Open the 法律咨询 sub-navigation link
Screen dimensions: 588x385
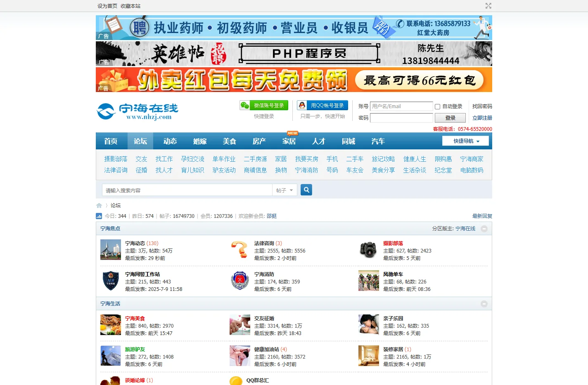pyautogui.click(x=116, y=170)
